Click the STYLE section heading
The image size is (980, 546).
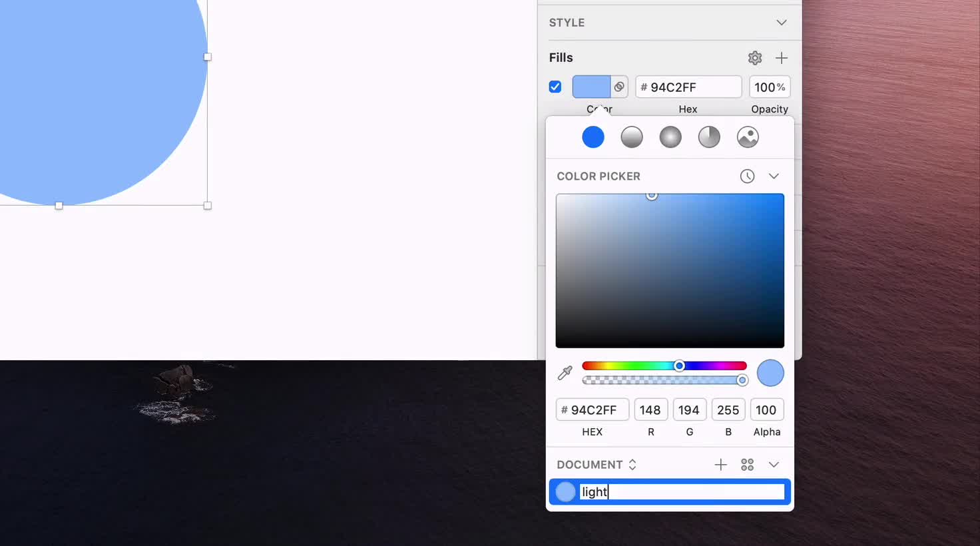(x=567, y=23)
